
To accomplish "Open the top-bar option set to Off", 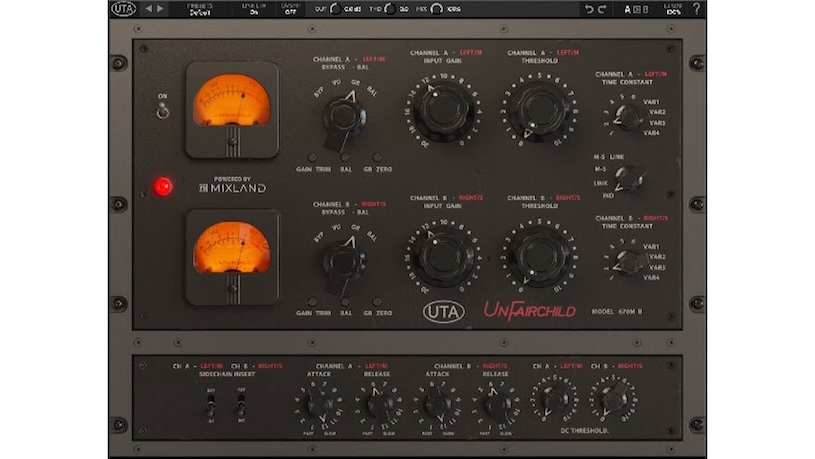I will pos(291,9).
